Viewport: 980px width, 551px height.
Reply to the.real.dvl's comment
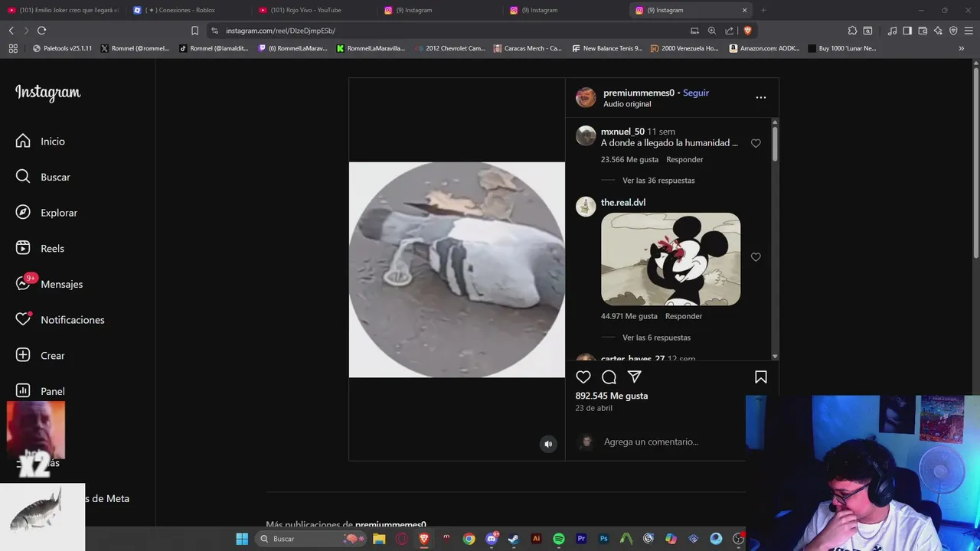coord(684,316)
